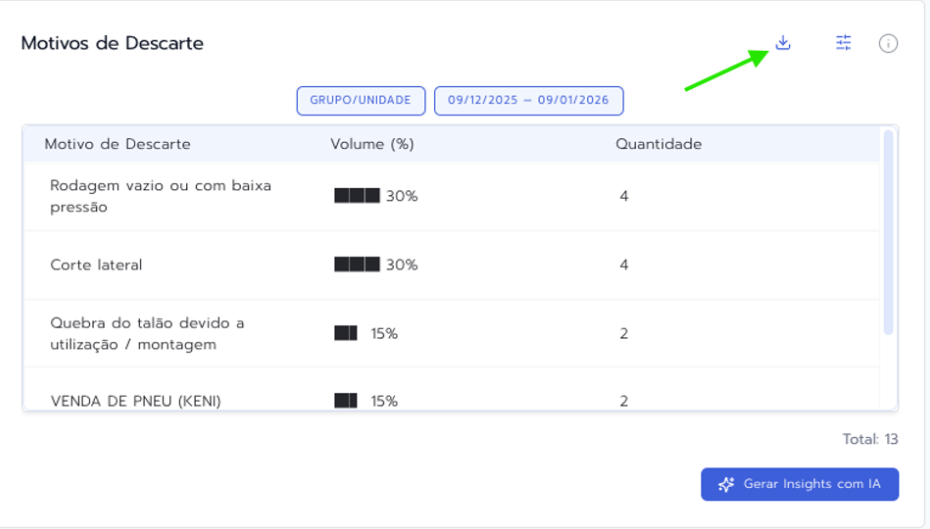Viewport: 930px width, 529px height.
Task: Click the Volume (%) column header
Action: pyautogui.click(x=372, y=144)
